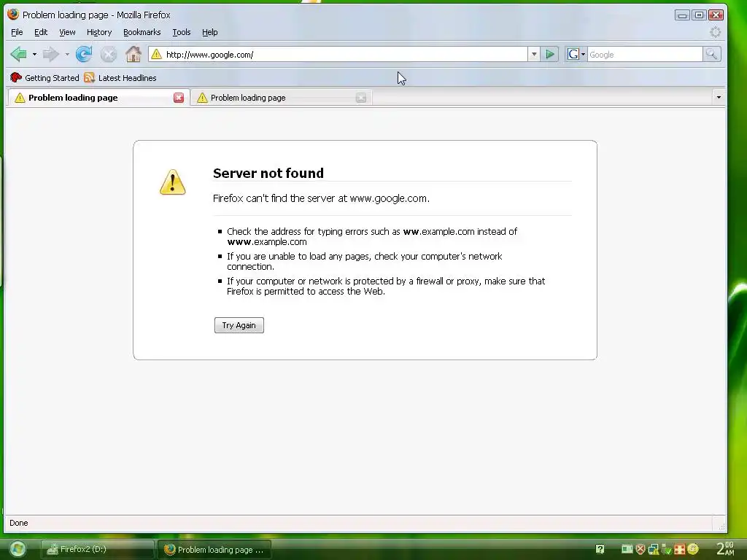
Task: Open the Edit menu
Action: coord(41,32)
